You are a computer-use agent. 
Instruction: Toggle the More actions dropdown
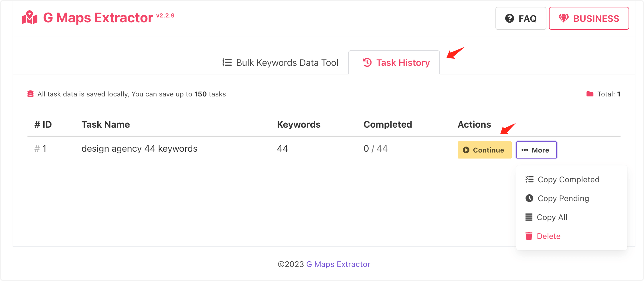pos(536,150)
